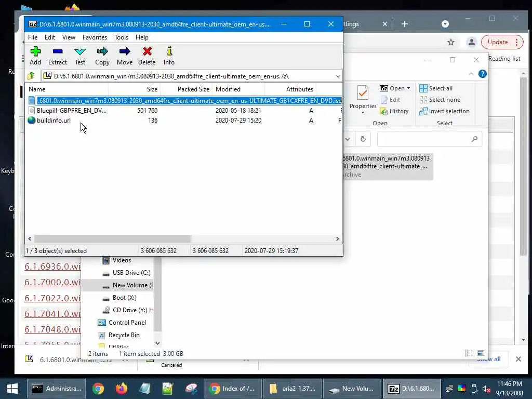The height and width of the screenshot is (399, 532).
Task: Delete the selected archive entry
Action: (147, 56)
